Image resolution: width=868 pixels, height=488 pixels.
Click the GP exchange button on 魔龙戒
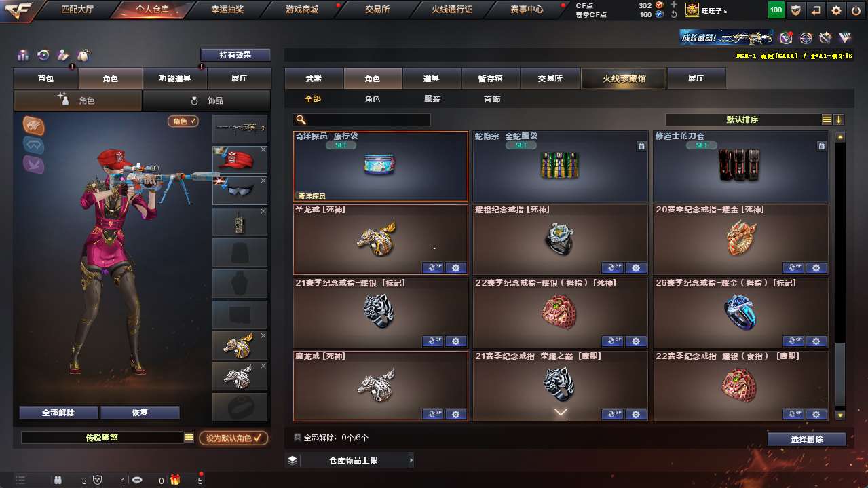(x=432, y=415)
